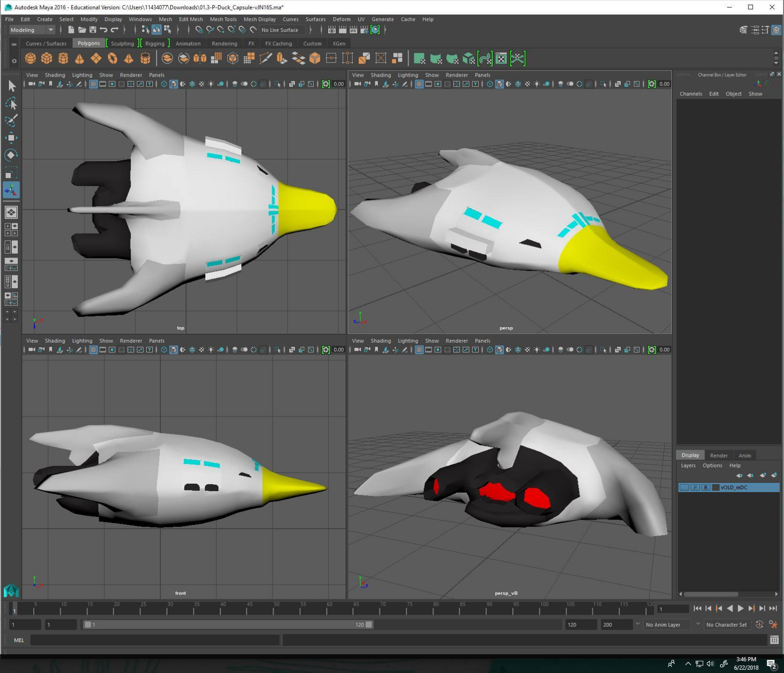784x673 pixels.
Task: Create a polygon sphere from the shelf
Action: (30, 58)
